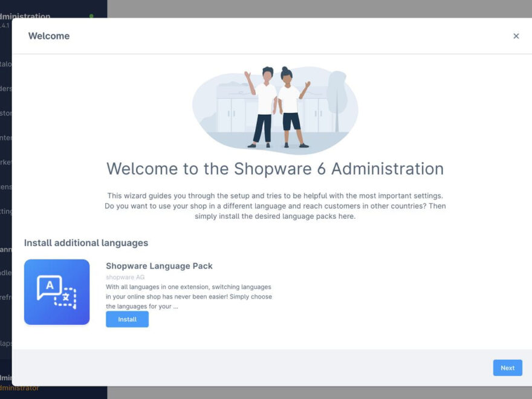Click Next to continue the wizard
Image resolution: width=532 pixels, height=399 pixels.
pos(508,368)
